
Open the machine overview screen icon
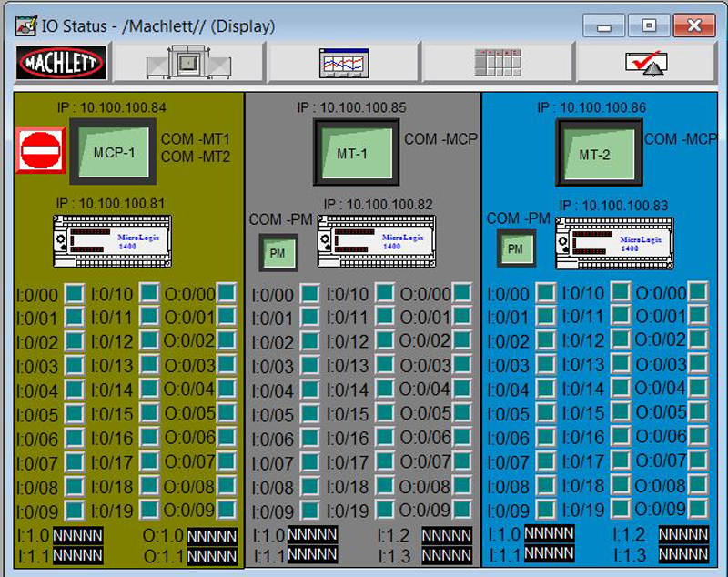point(188,62)
